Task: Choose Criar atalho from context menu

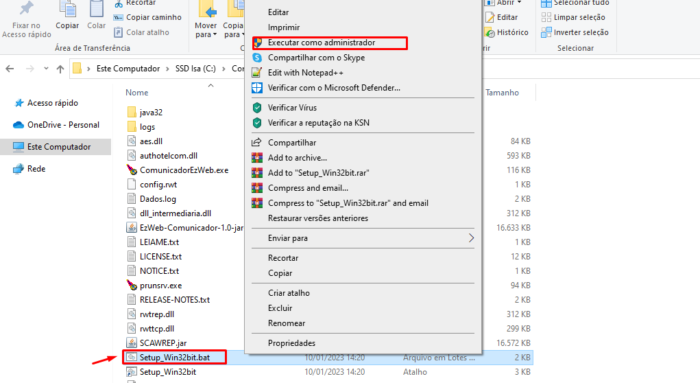Action: pyautogui.click(x=289, y=293)
